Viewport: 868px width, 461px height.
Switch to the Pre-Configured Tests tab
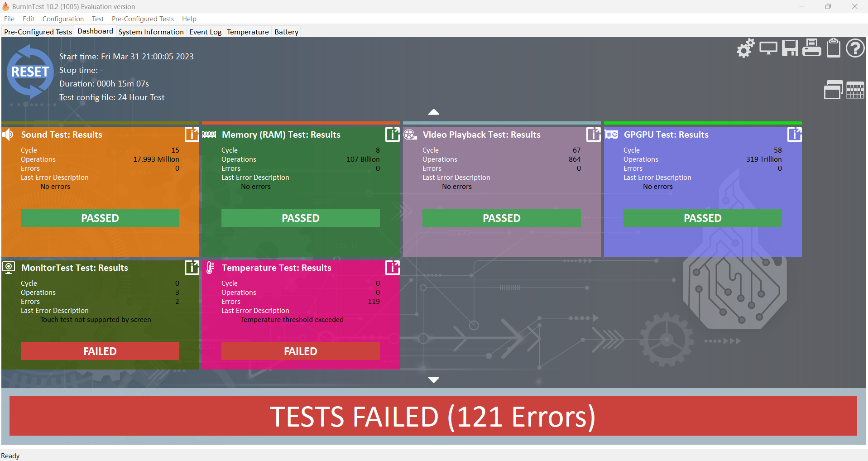click(x=38, y=32)
